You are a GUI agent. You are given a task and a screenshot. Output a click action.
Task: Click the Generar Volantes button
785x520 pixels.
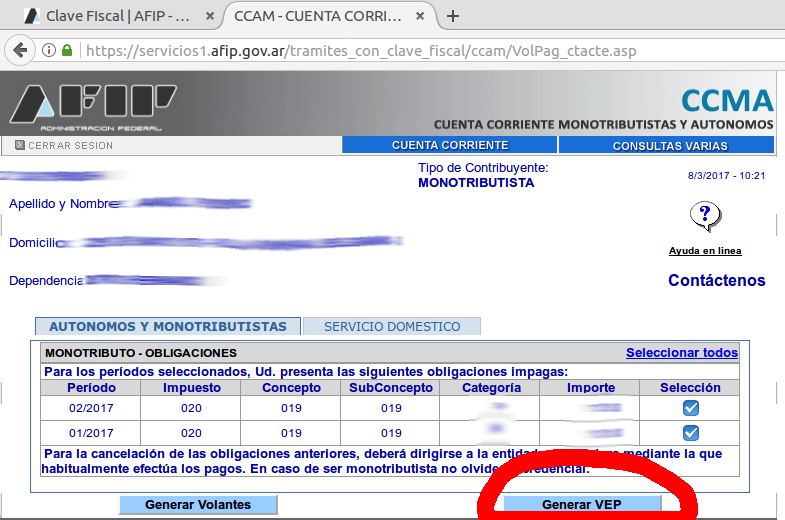198,504
